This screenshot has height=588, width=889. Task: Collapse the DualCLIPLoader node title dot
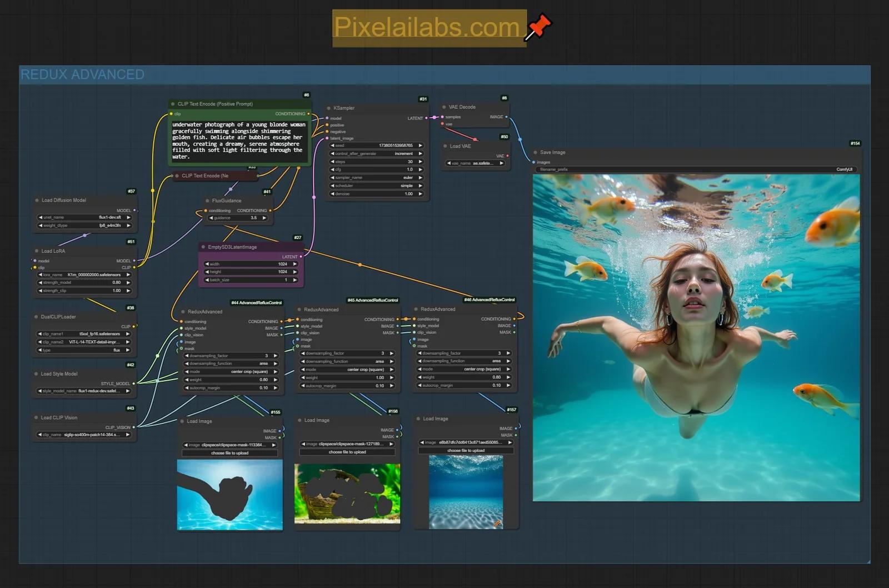pyautogui.click(x=36, y=317)
